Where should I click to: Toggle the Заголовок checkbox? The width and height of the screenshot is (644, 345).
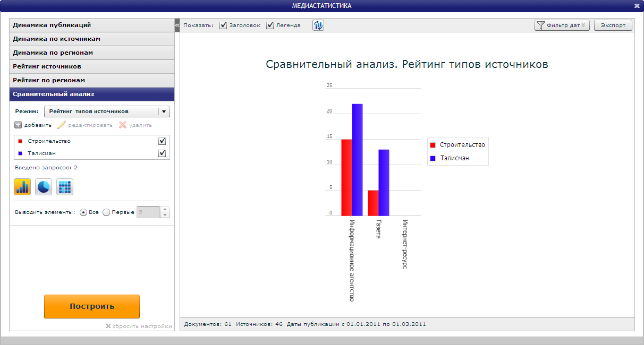point(223,25)
